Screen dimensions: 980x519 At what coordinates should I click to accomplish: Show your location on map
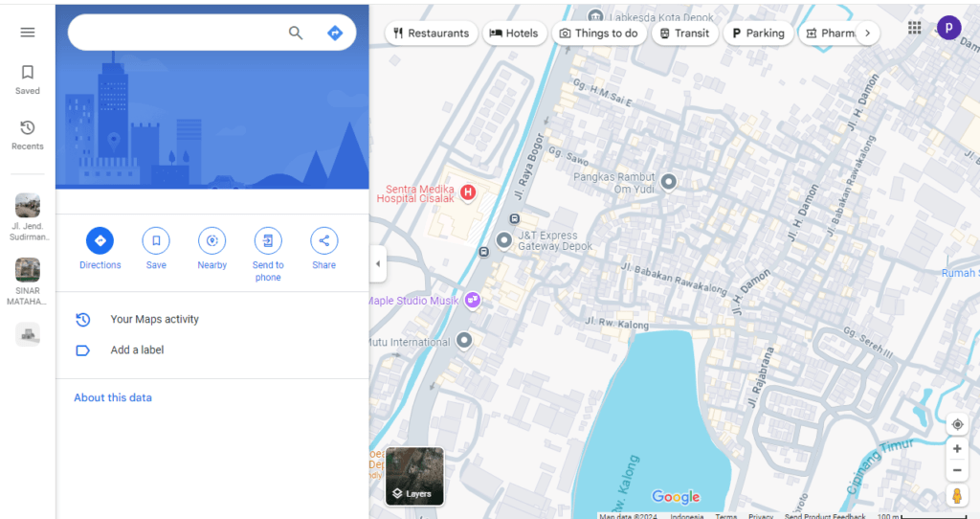click(957, 424)
